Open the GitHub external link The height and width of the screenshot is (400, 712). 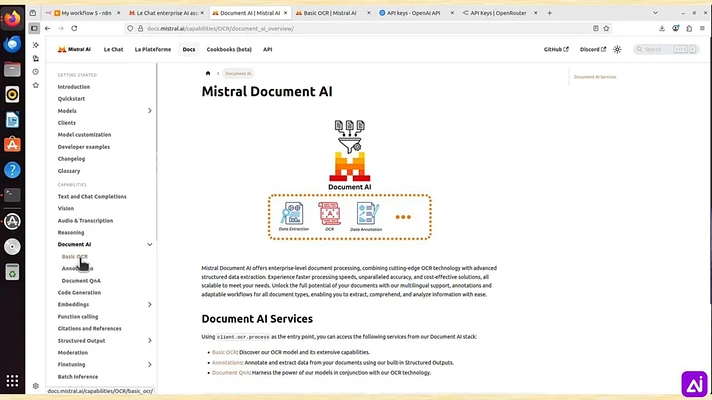pyautogui.click(x=556, y=49)
